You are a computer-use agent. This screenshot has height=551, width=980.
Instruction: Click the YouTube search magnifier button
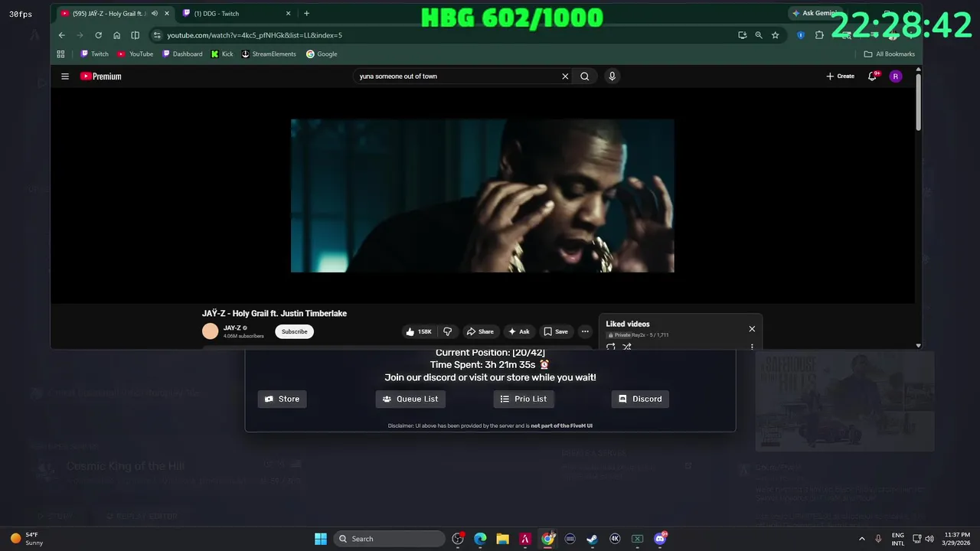(585, 77)
